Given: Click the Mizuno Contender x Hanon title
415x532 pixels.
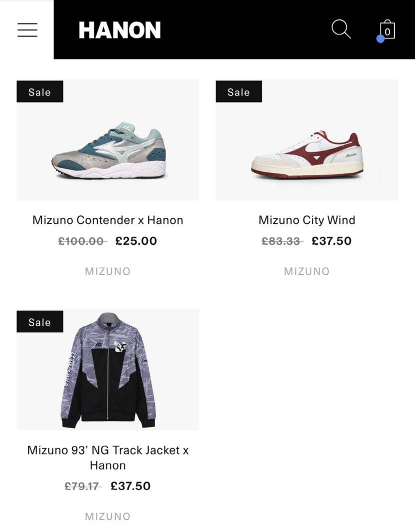Looking at the screenshot, I should (108, 220).
